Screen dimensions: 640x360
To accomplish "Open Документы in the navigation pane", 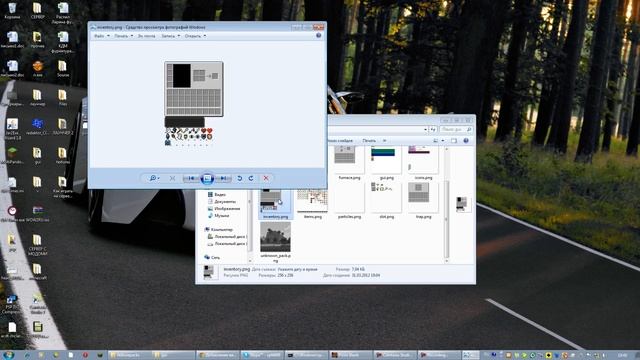I will (x=222, y=202).
